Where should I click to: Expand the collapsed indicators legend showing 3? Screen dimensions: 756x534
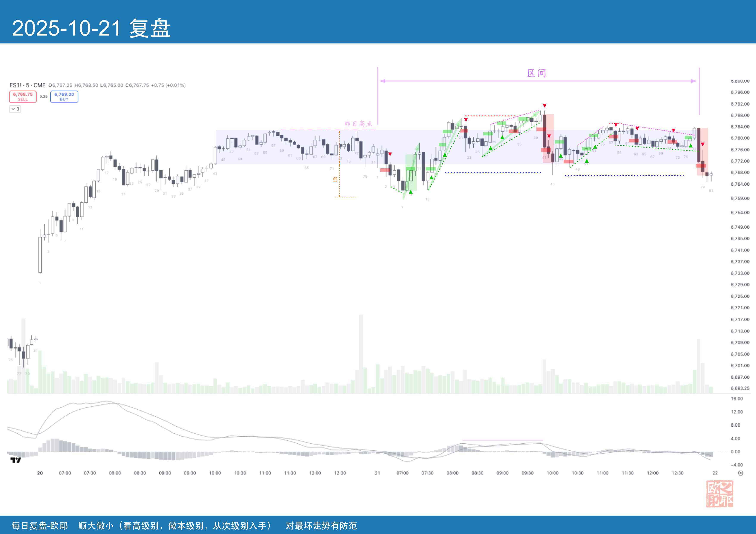click(x=15, y=109)
